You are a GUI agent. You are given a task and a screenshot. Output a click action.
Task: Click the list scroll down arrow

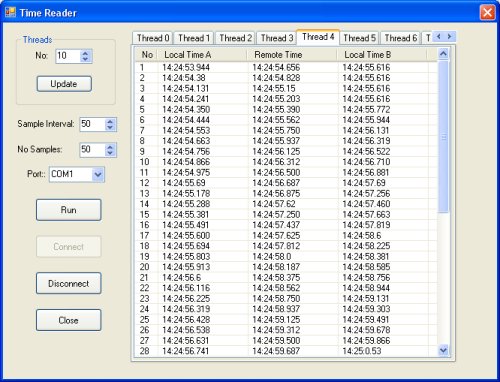(x=443, y=350)
